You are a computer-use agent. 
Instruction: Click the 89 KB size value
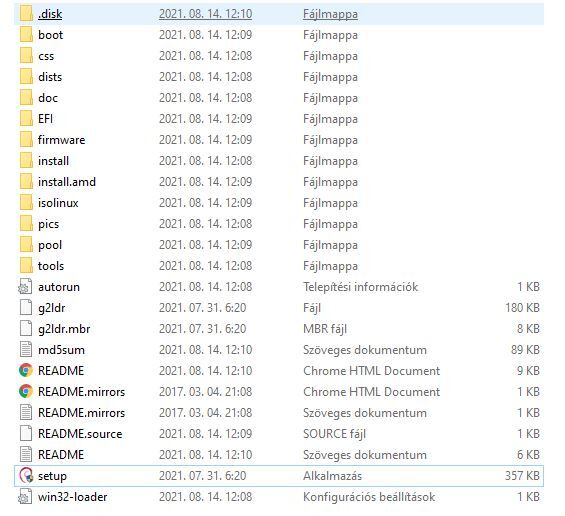525,350
